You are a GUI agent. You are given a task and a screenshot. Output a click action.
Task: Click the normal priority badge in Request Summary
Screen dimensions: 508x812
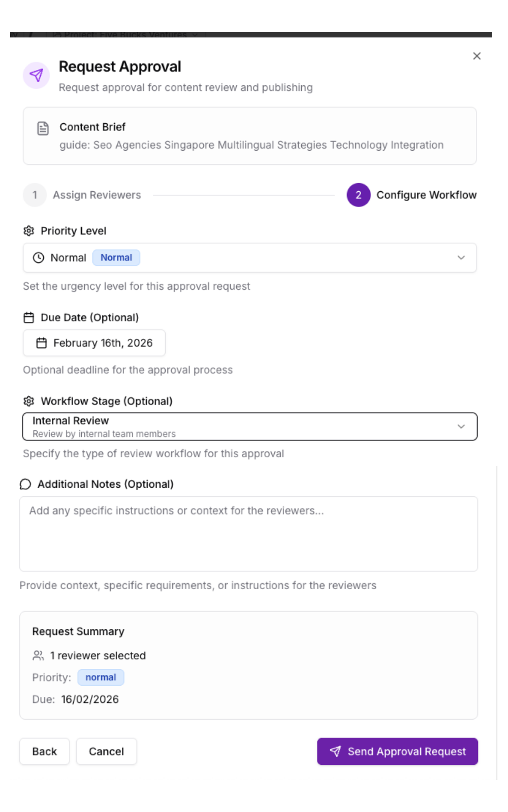101,678
